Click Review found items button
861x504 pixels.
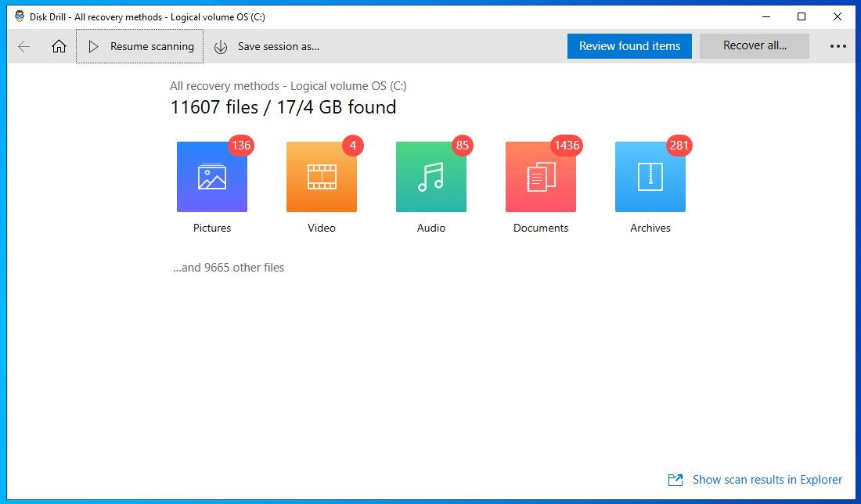click(629, 46)
